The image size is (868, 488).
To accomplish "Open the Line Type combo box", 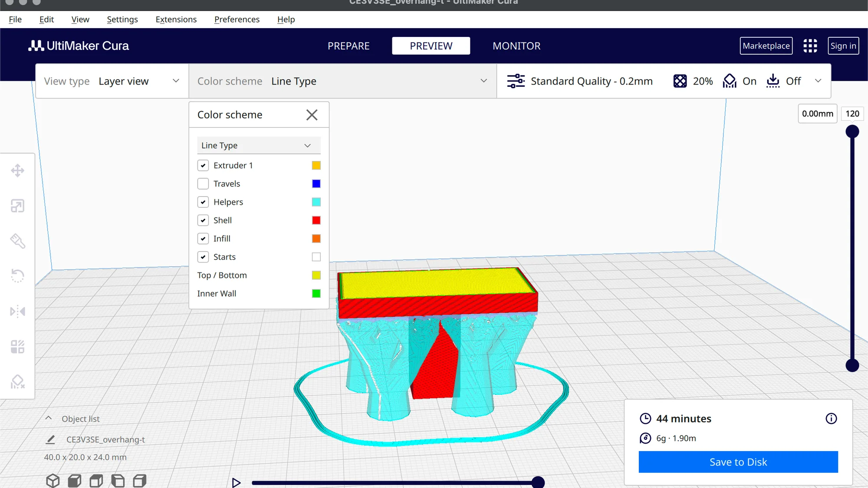I will [x=259, y=145].
